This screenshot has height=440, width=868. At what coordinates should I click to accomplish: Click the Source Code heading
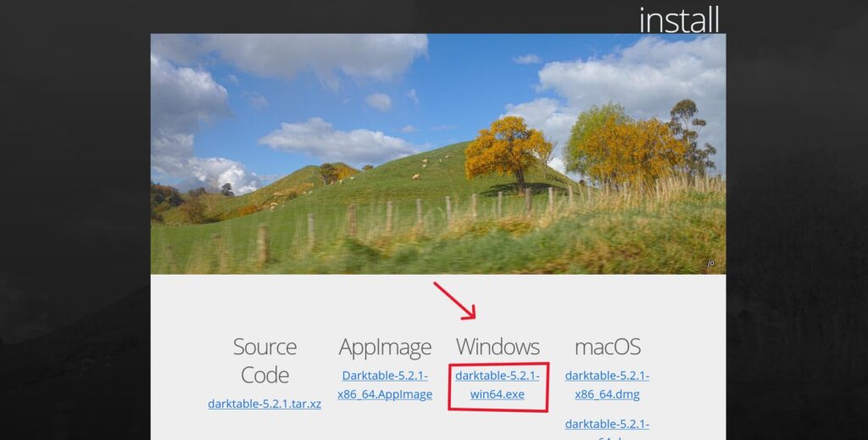pos(264,360)
